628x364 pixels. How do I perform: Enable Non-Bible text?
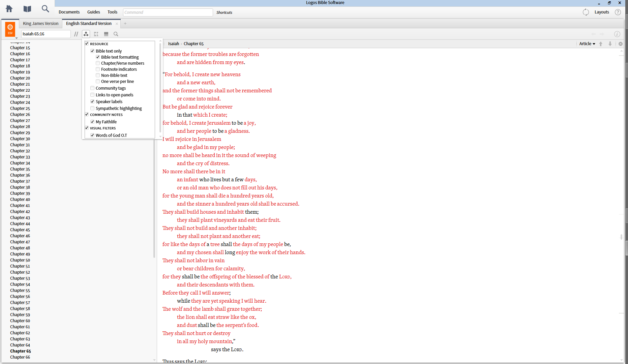pyautogui.click(x=98, y=75)
